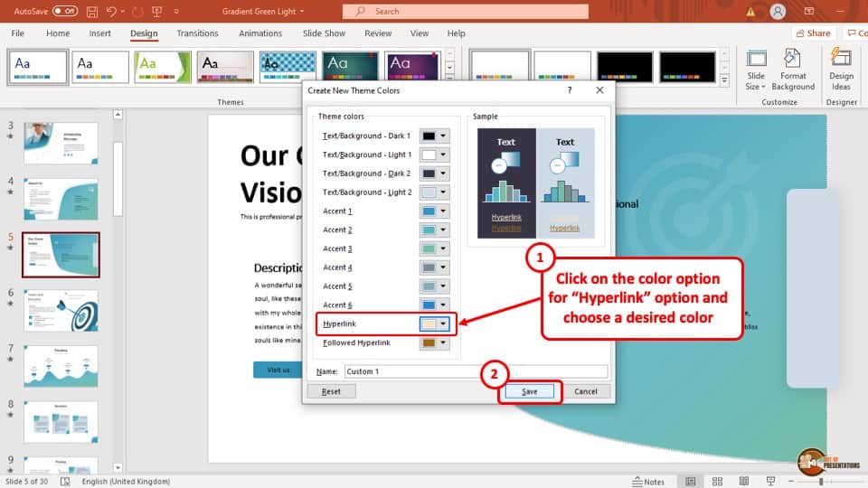Toggle AutoSave off switch
The image size is (868, 488).
65,11
